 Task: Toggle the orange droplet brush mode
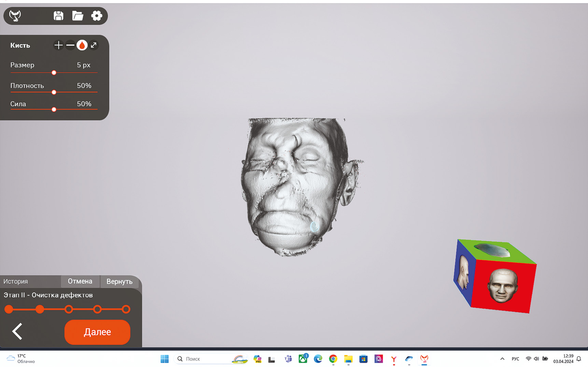tap(82, 45)
